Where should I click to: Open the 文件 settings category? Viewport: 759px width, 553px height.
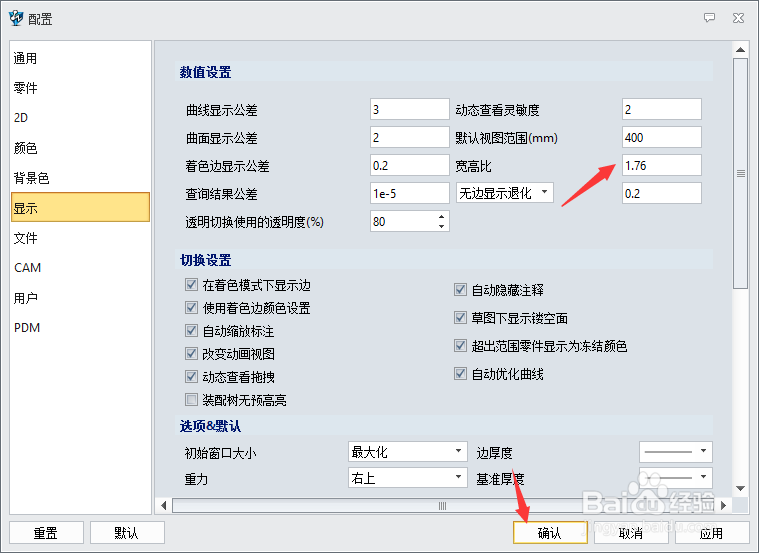80,238
